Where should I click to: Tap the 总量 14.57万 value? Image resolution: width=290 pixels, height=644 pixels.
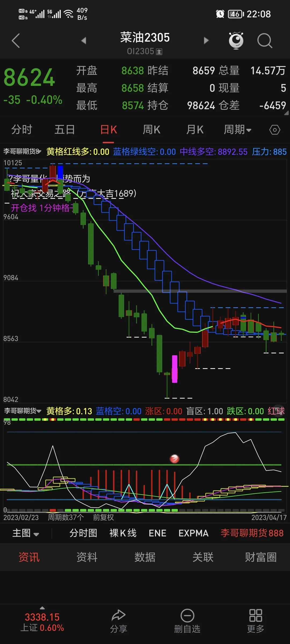coord(268,71)
